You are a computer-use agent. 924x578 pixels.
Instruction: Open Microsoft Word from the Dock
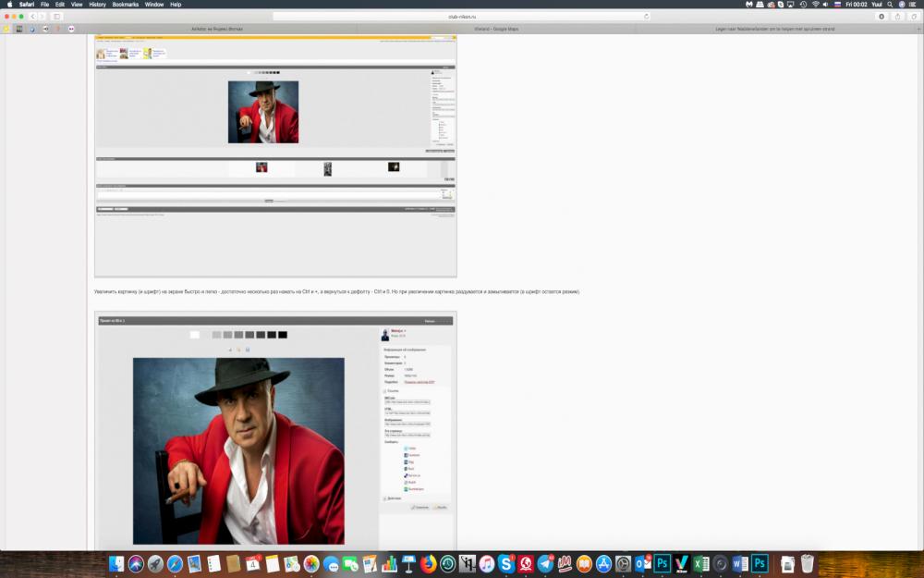(739, 564)
